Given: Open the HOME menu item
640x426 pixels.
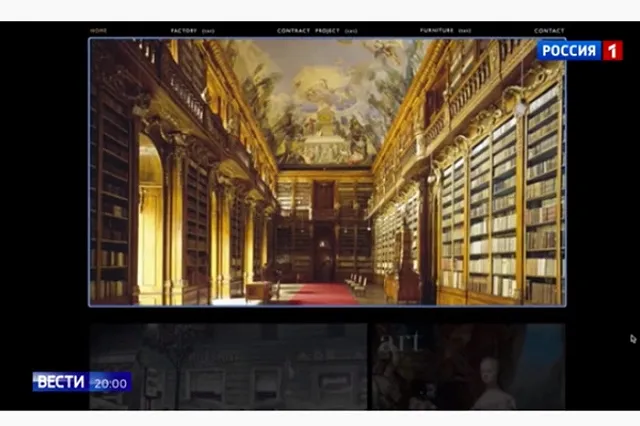Looking at the screenshot, I should pyautogui.click(x=99, y=31).
